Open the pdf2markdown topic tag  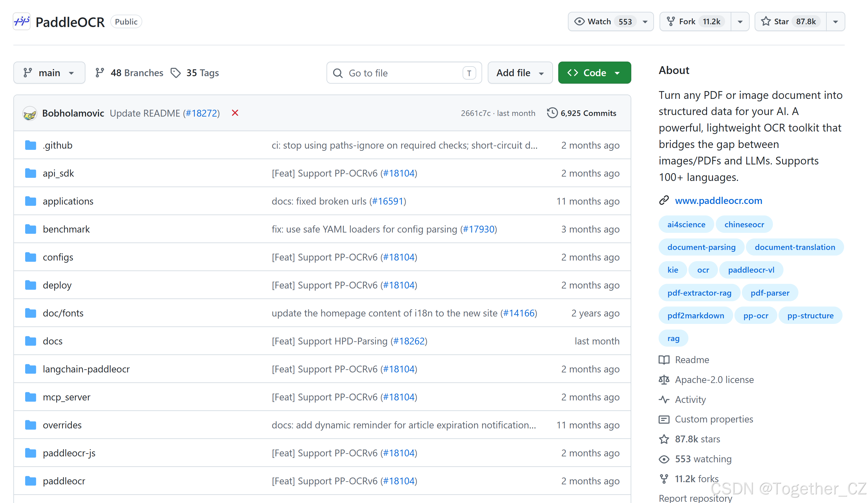click(696, 316)
